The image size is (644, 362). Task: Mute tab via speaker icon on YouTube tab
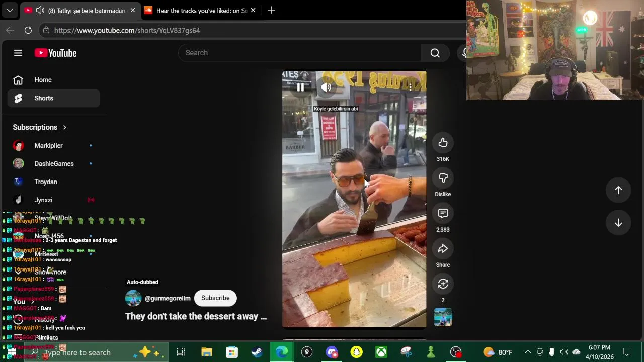[40, 10]
